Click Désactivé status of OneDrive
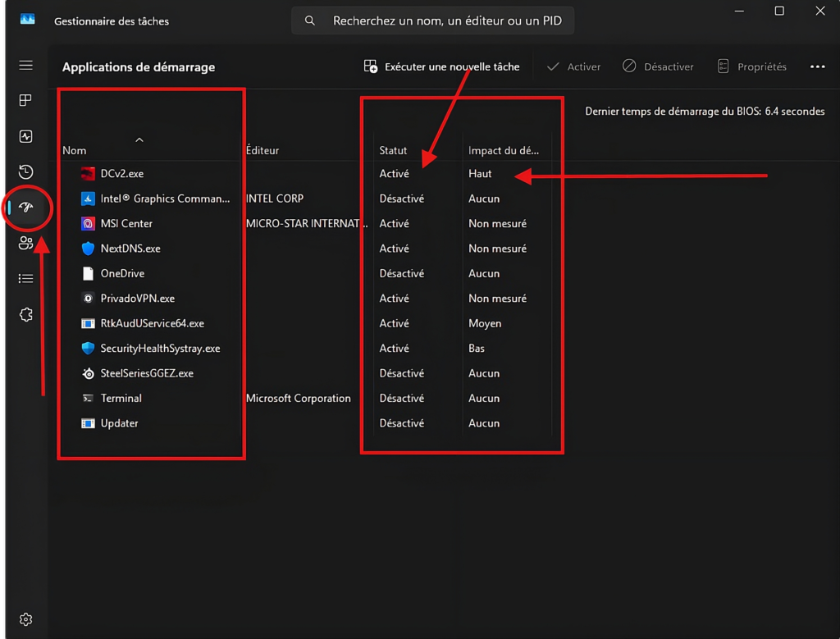 (x=402, y=273)
